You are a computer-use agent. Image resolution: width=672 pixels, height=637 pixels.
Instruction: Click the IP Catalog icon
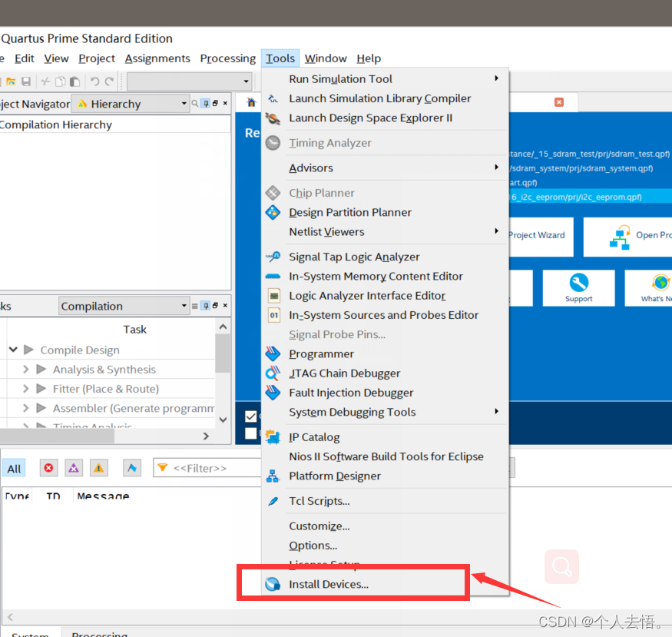click(x=273, y=436)
